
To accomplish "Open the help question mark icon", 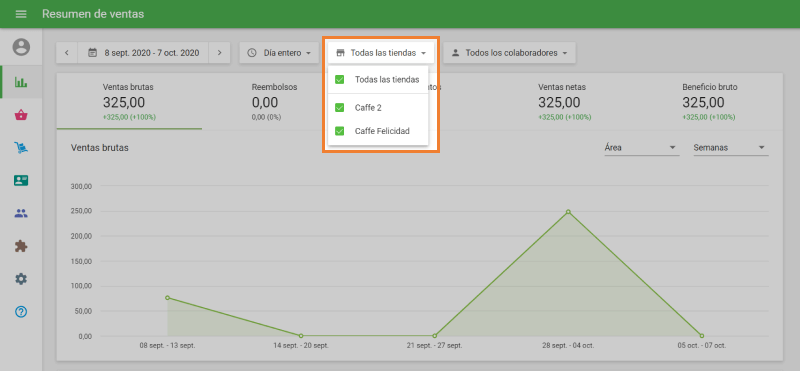I will pos(21,312).
